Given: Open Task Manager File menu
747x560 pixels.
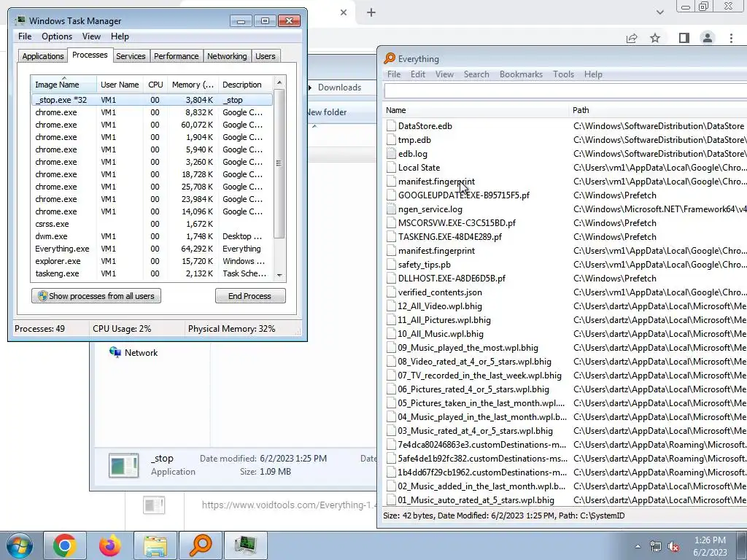Looking at the screenshot, I should tap(25, 36).
